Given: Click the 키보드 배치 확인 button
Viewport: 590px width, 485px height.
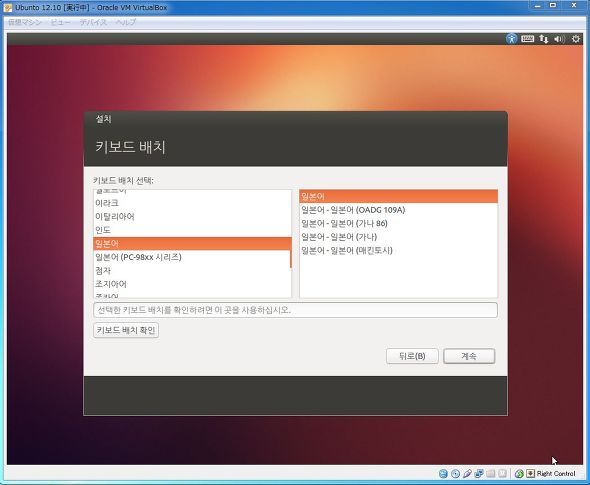Looking at the screenshot, I should pos(126,330).
